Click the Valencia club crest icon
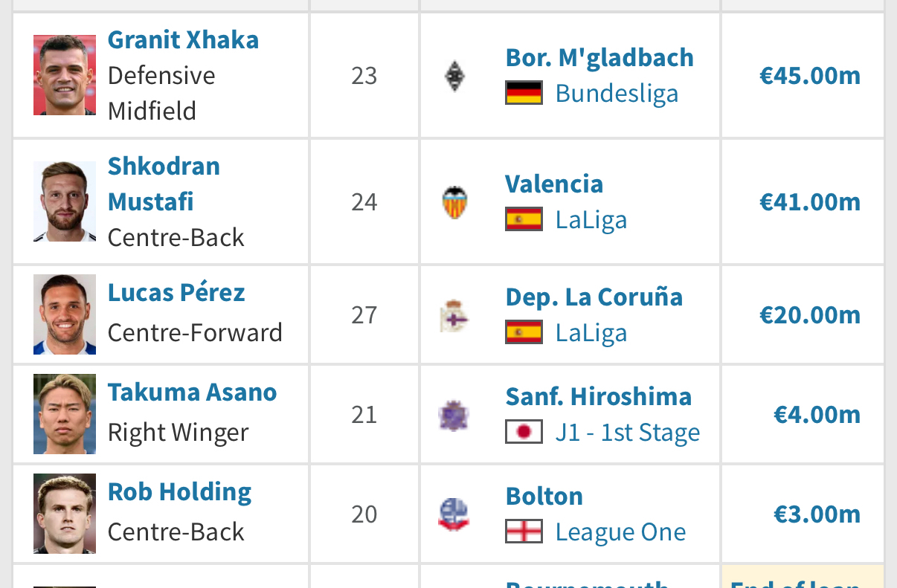Image resolution: width=897 pixels, height=588 pixels. click(x=454, y=202)
